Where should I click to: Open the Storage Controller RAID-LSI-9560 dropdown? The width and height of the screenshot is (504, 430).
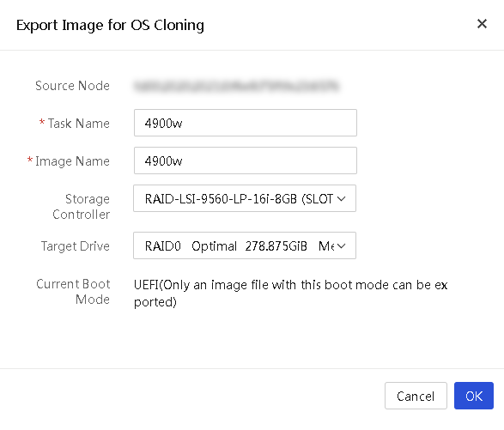(245, 198)
